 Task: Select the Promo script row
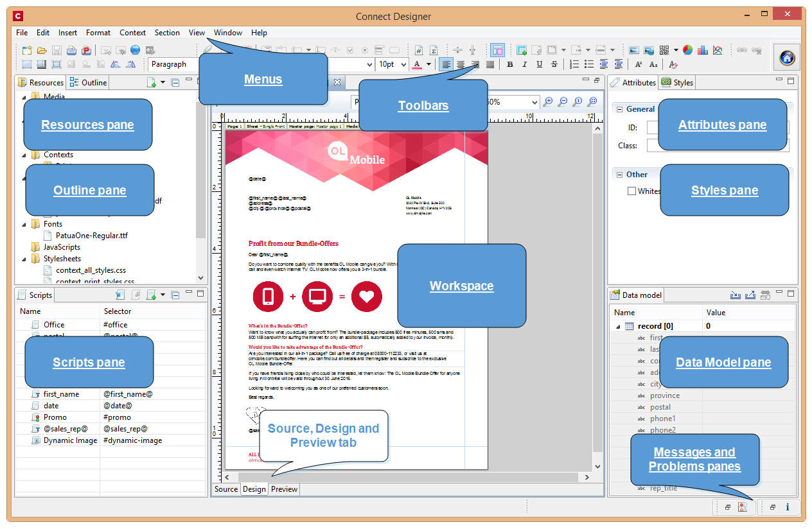[110, 417]
